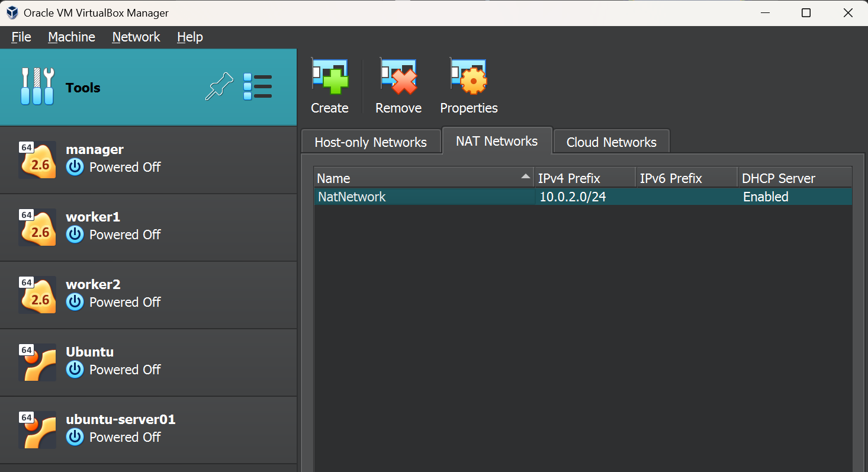This screenshot has height=472, width=868.
Task: Click the manager VM OS icon
Action: pyautogui.click(x=37, y=160)
